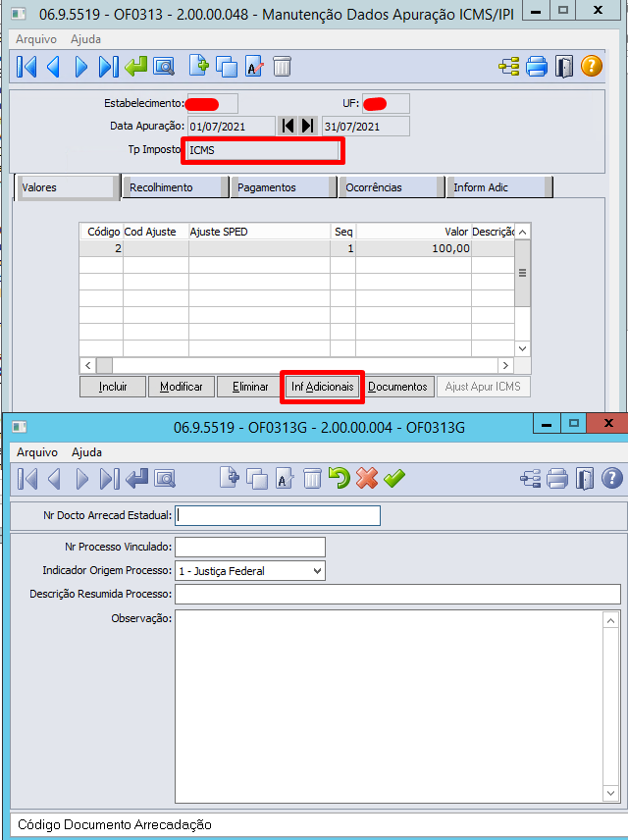The height and width of the screenshot is (840, 628).
Task: Click search icon in OF0313G toolbar
Action: click(165, 479)
